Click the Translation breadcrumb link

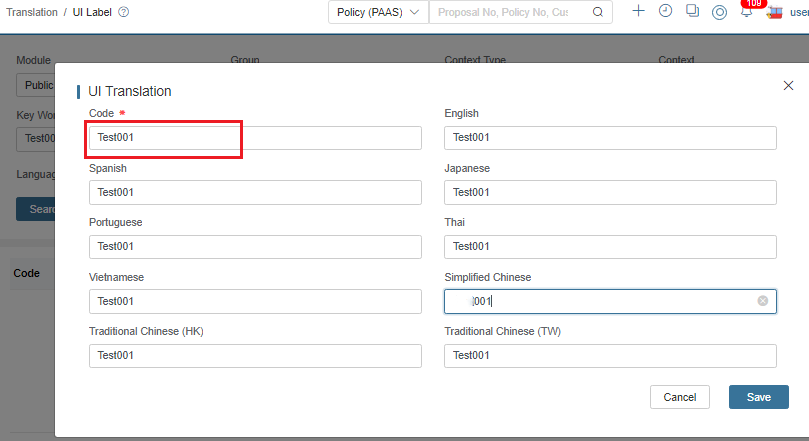(x=31, y=12)
